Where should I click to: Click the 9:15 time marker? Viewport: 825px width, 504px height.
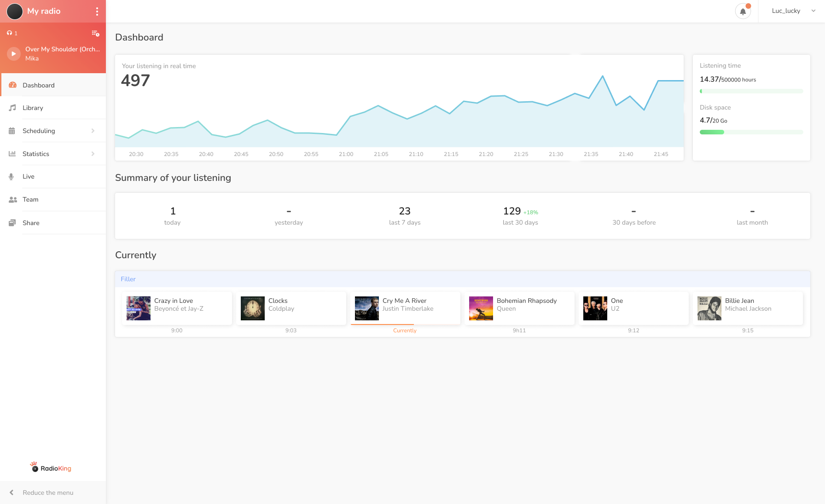click(x=748, y=330)
